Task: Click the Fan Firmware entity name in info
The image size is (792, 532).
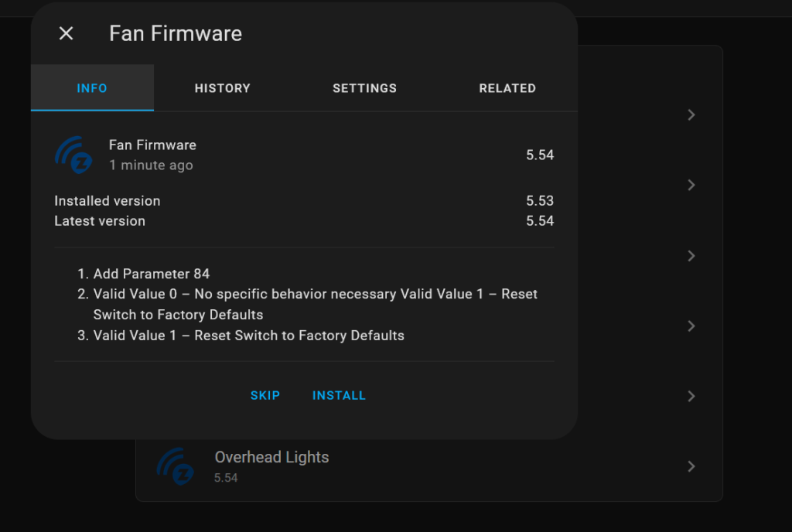Action: tap(152, 145)
